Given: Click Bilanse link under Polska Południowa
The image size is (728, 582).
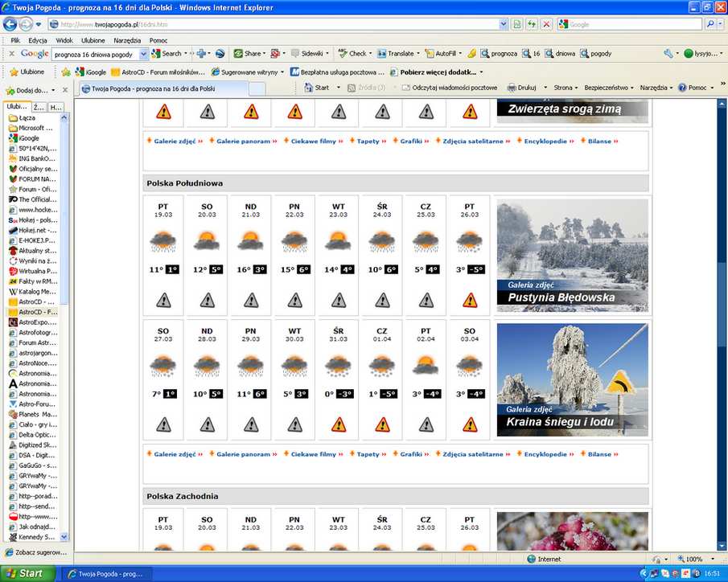Looking at the screenshot, I should (599, 454).
